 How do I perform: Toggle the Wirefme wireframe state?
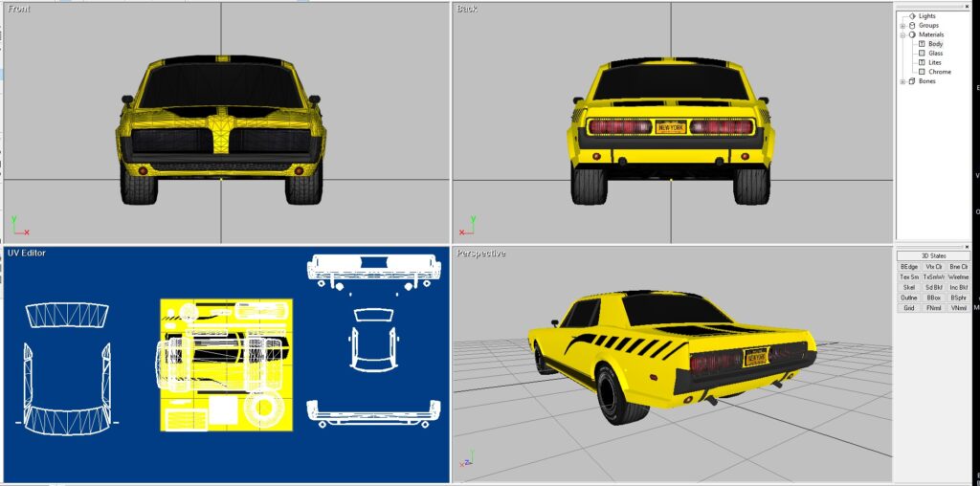(958, 277)
